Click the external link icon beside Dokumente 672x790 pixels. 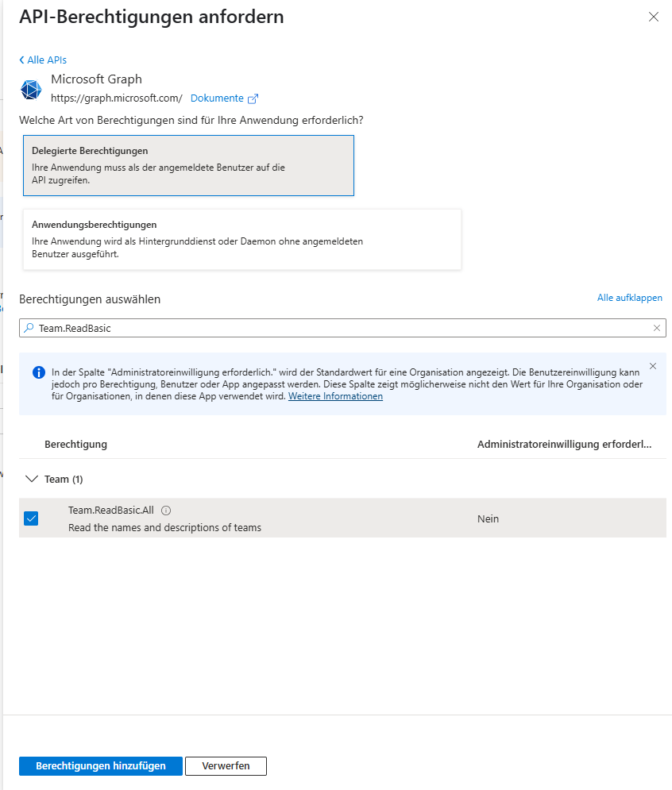tap(253, 98)
